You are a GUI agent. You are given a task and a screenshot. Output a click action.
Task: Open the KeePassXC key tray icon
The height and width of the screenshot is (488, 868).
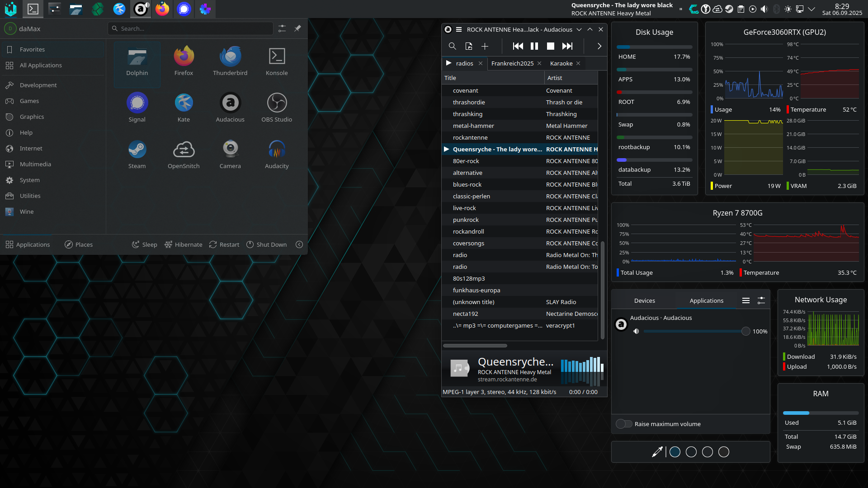pos(706,9)
